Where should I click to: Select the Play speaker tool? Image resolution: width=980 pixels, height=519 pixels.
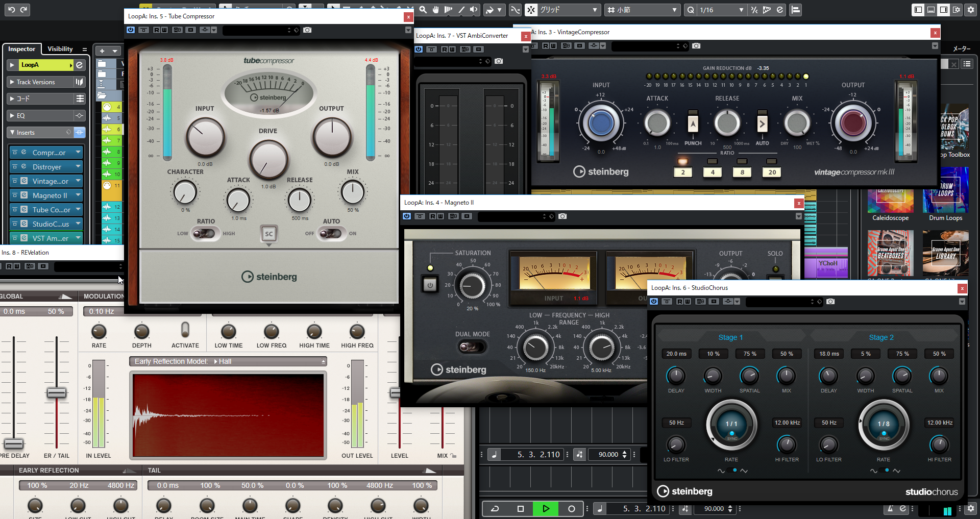474,10
